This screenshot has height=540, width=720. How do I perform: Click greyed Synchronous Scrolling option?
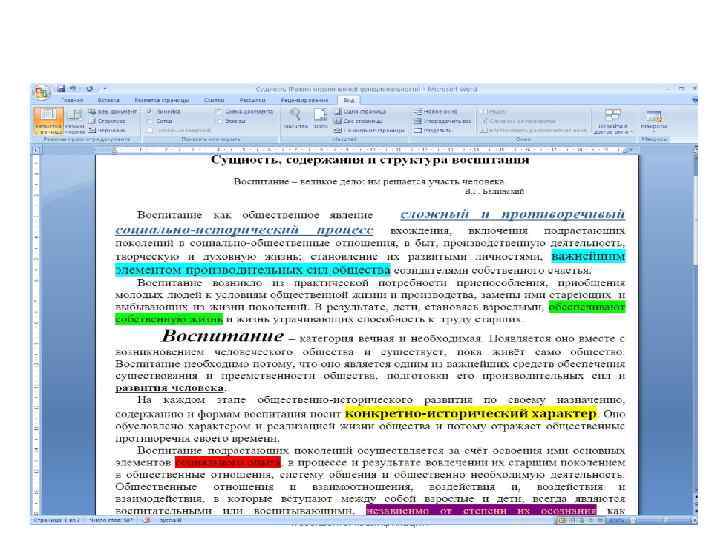(519, 121)
